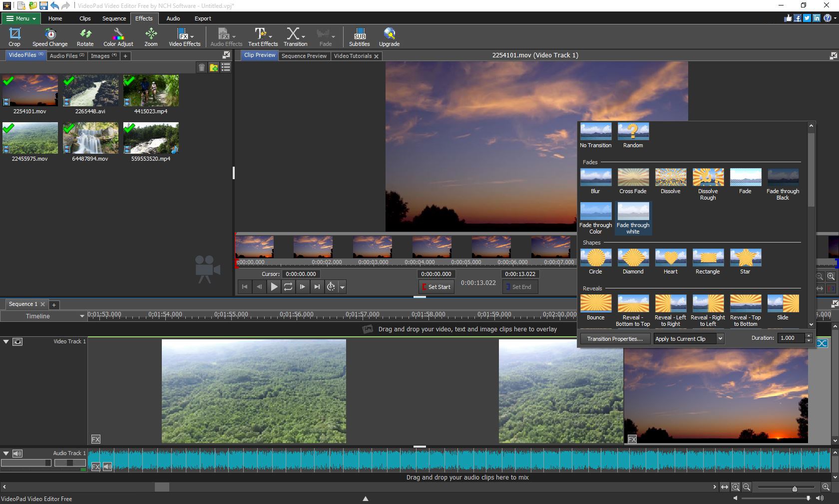Select the 2265448.avi clip thumbnail

pos(90,91)
